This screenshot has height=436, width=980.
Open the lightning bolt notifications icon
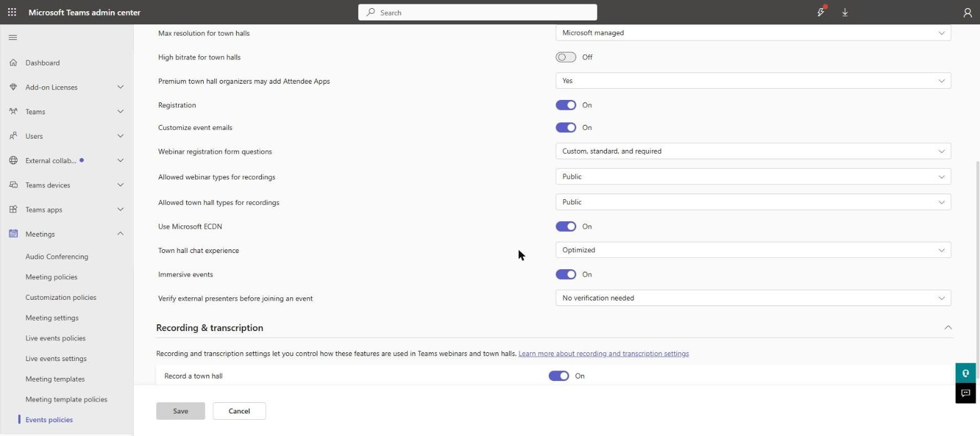pyautogui.click(x=821, y=12)
